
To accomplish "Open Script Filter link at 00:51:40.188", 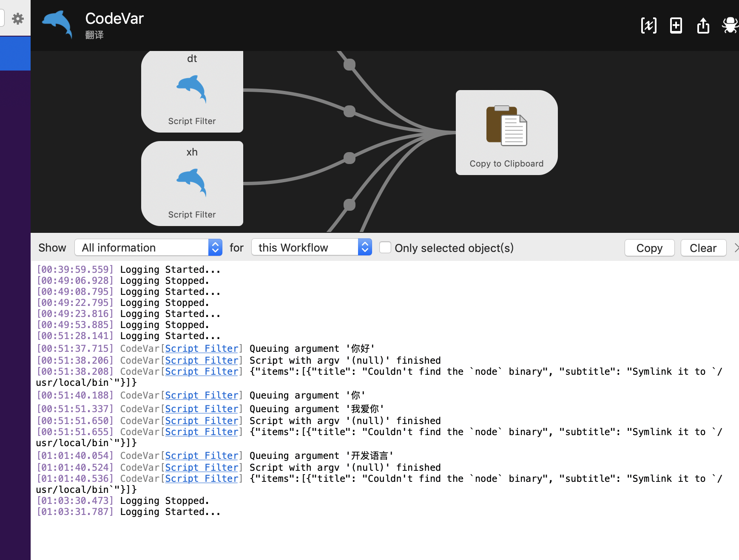I will tap(202, 395).
